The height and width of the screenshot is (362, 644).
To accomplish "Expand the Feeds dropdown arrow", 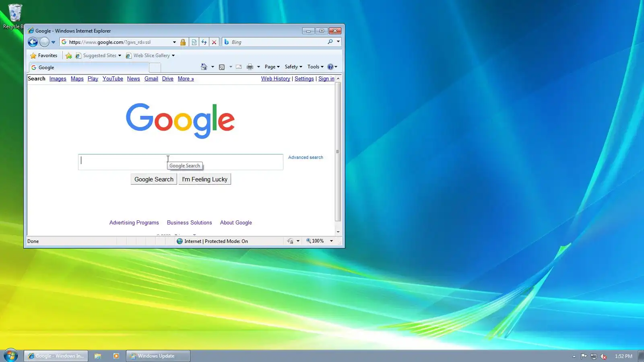I will coord(231,67).
